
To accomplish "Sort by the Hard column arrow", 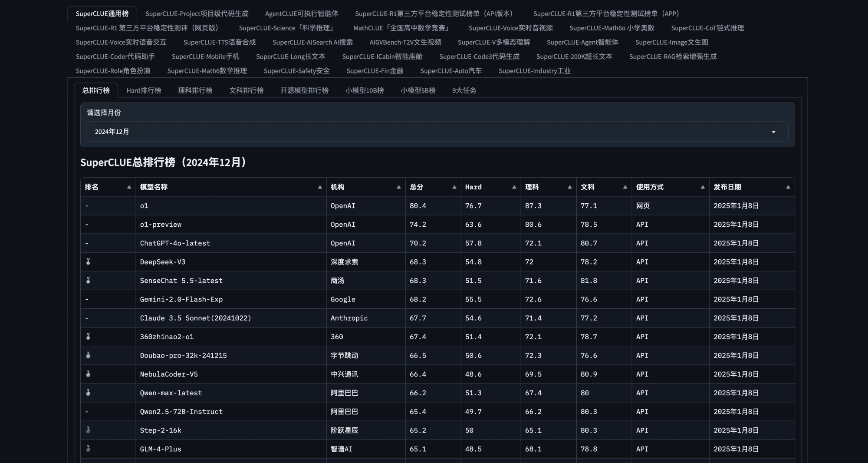I will tap(514, 187).
